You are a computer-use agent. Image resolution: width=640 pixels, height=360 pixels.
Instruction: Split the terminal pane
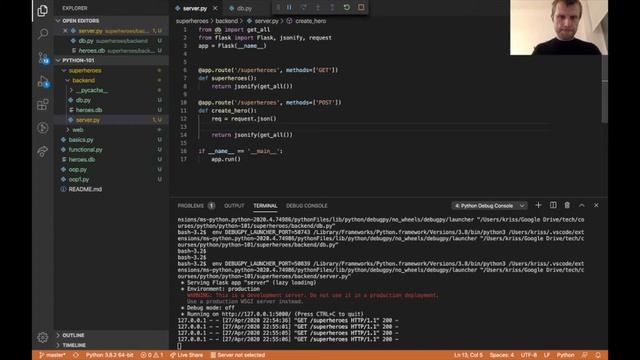(553, 205)
